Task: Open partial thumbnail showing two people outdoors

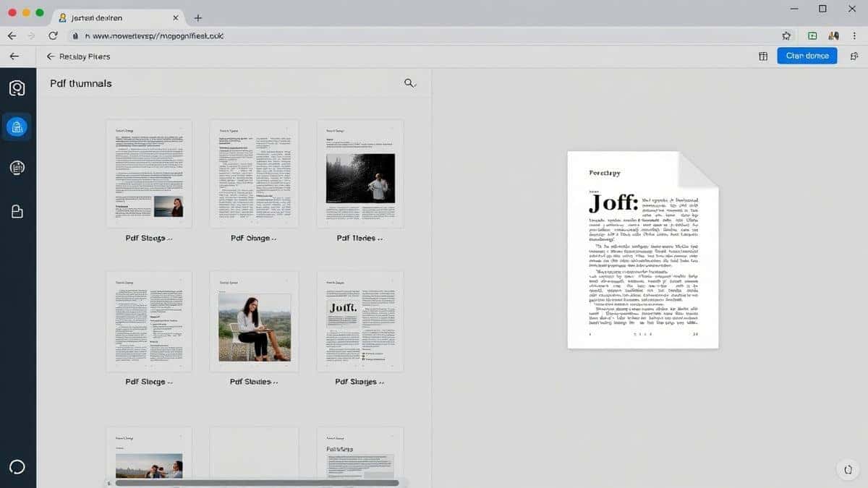Action: [149, 454]
